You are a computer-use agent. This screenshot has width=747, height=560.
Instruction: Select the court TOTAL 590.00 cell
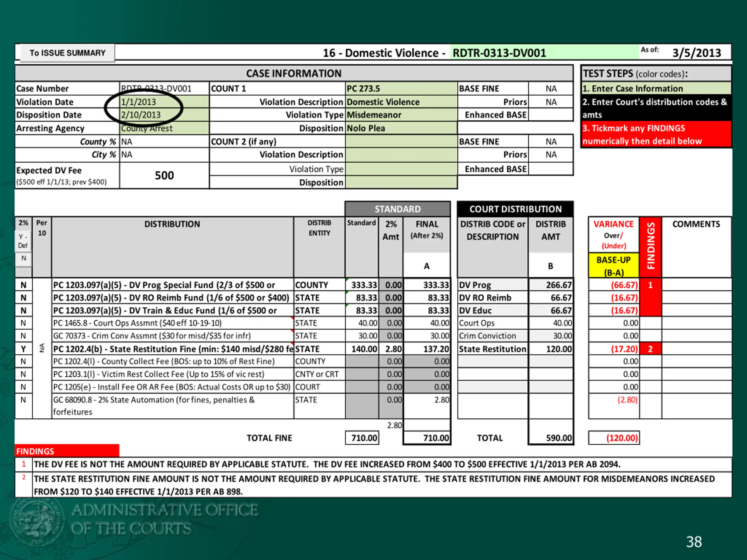coord(551,438)
